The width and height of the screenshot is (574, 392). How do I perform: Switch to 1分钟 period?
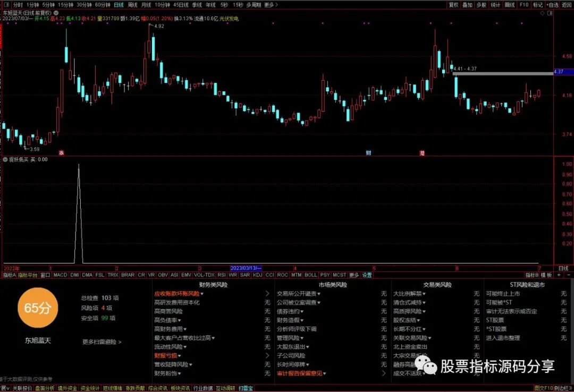tap(32, 5)
